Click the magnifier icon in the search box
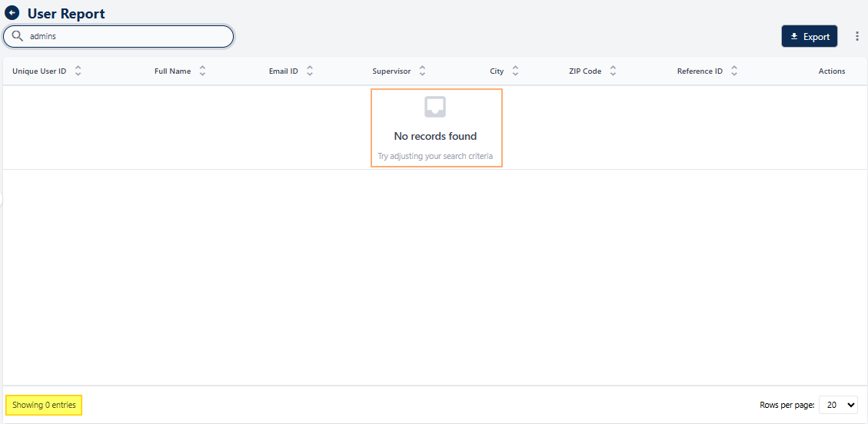This screenshot has width=868, height=424. pyautogui.click(x=17, y=36)
